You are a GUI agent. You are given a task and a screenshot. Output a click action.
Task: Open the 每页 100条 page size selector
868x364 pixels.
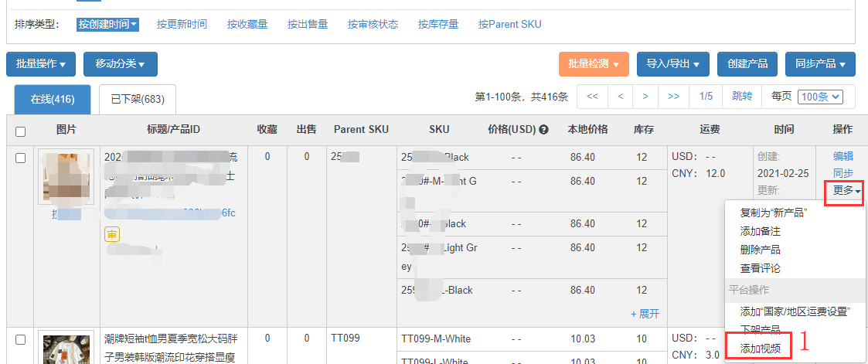(x=820, y=97)
